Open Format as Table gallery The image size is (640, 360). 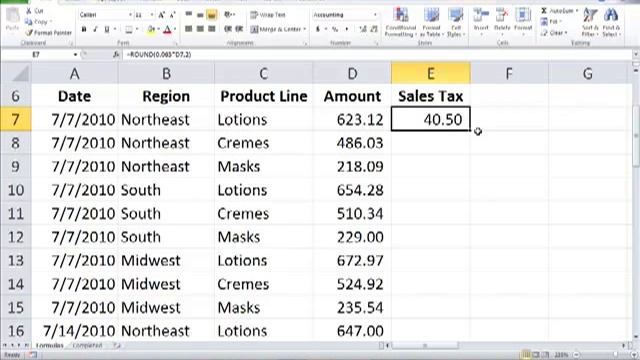[431, 22]
